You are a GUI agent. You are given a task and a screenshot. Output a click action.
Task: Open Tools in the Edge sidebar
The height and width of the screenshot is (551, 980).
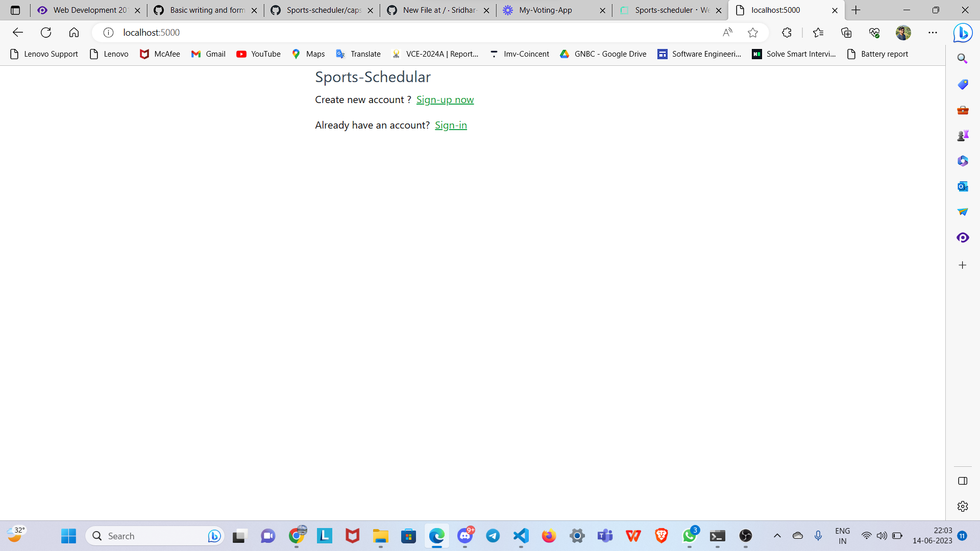coord(963,110)
